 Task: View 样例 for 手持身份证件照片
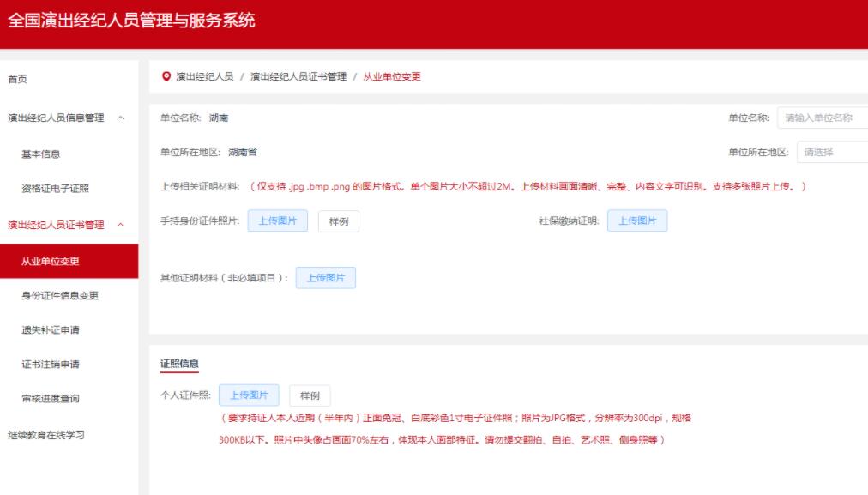338,221
